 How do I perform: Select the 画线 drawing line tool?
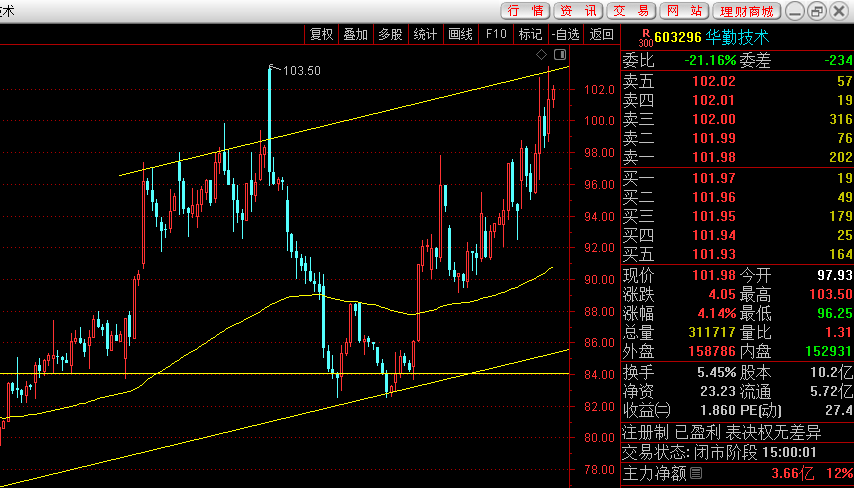(x=460, y=34)
